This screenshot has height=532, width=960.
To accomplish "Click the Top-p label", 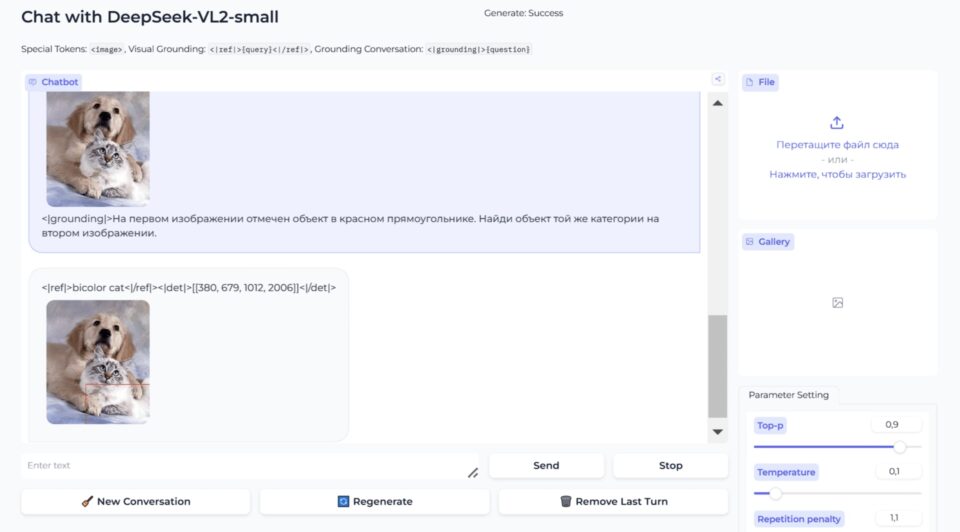I will tap(770, 425).
